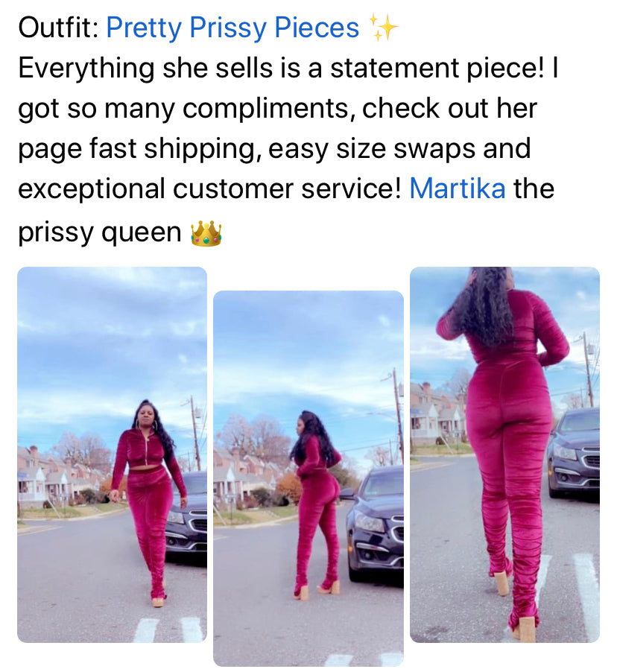
Task: Click the word "Outfit:" in the caption
Action: tap(58, 28)
